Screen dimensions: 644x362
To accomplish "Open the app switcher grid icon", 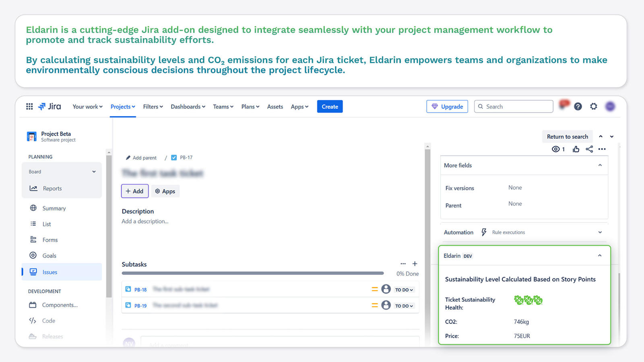I will [x=29, y=107].
